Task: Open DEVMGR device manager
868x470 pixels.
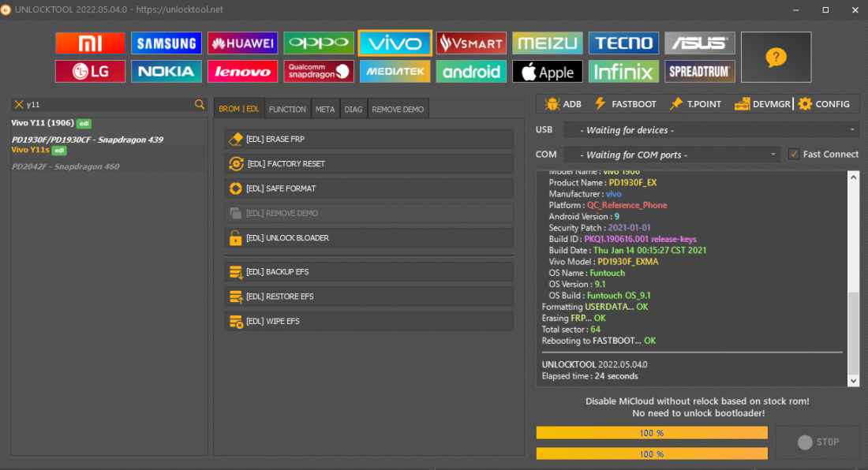Action: [x=763, y=104]
